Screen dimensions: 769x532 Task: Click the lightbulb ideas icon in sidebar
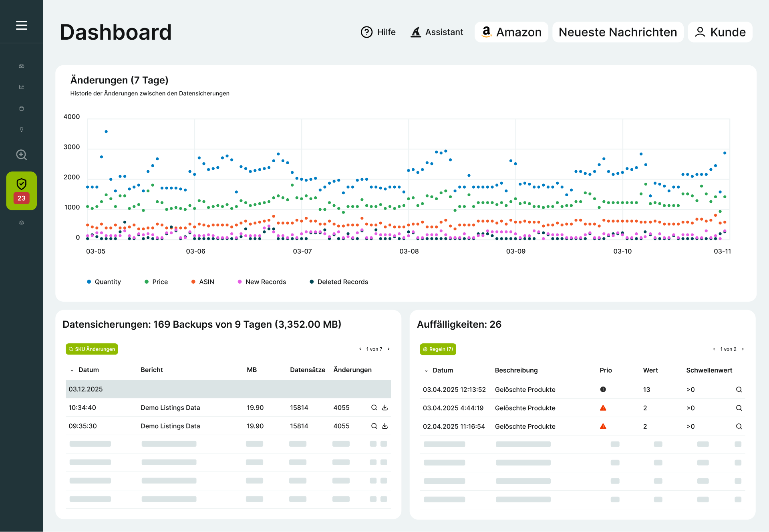[22, 129]
